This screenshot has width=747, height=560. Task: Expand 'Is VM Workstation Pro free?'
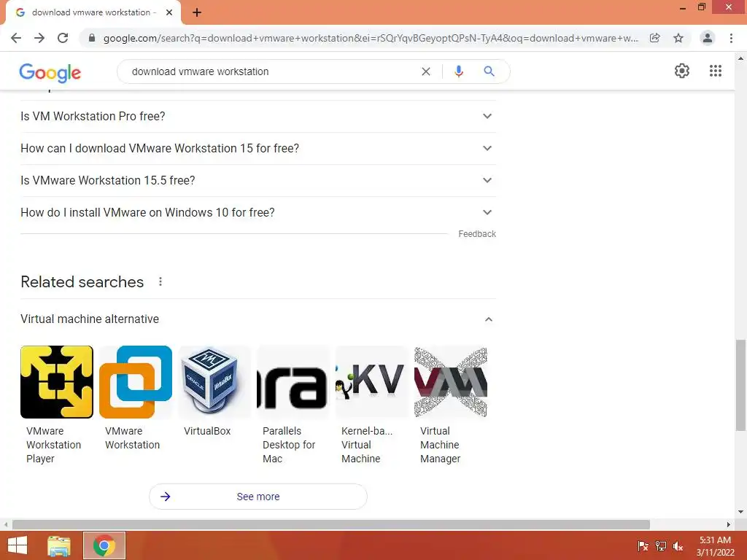[258, 116]
